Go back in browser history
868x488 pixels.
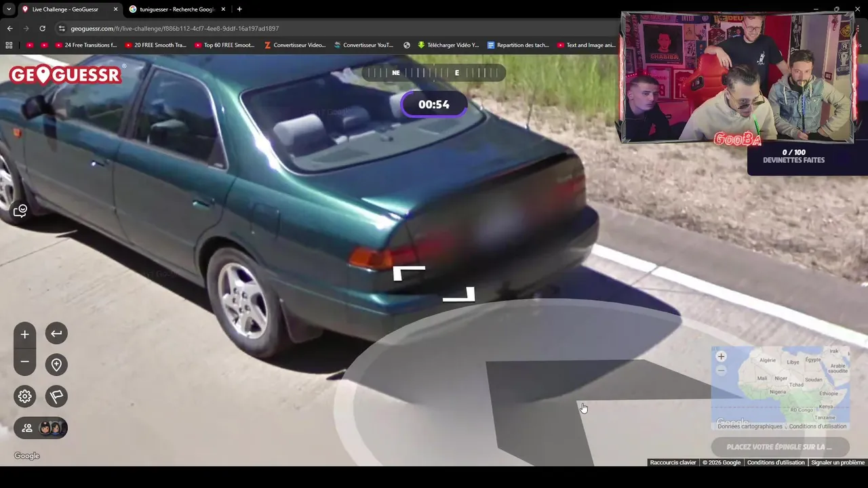(9, 28)
